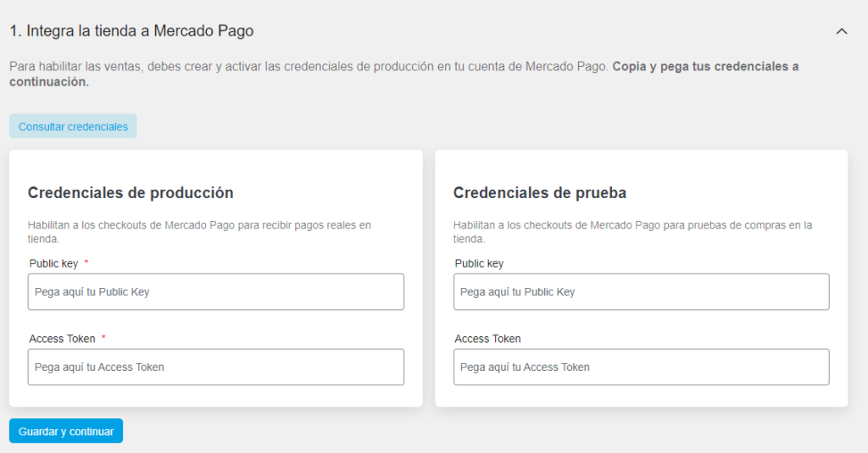868x453 pixels.
Task: Click the 'Credenciales de prueba' heading
Action: tap(540, 192)
